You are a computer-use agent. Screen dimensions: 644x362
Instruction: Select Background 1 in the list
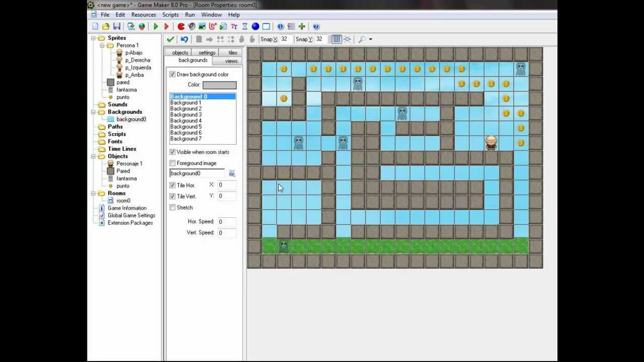[x=203, y=103]
